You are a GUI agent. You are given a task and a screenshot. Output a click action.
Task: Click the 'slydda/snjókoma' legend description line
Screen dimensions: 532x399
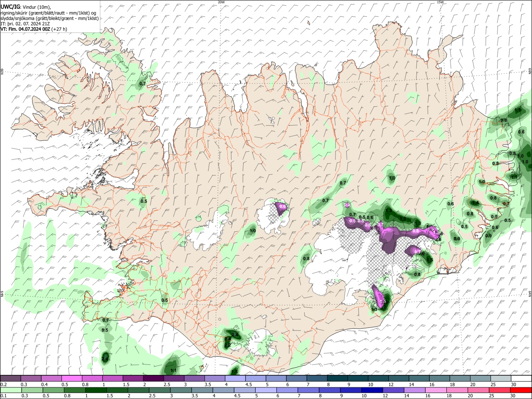(x=49, y=18)
